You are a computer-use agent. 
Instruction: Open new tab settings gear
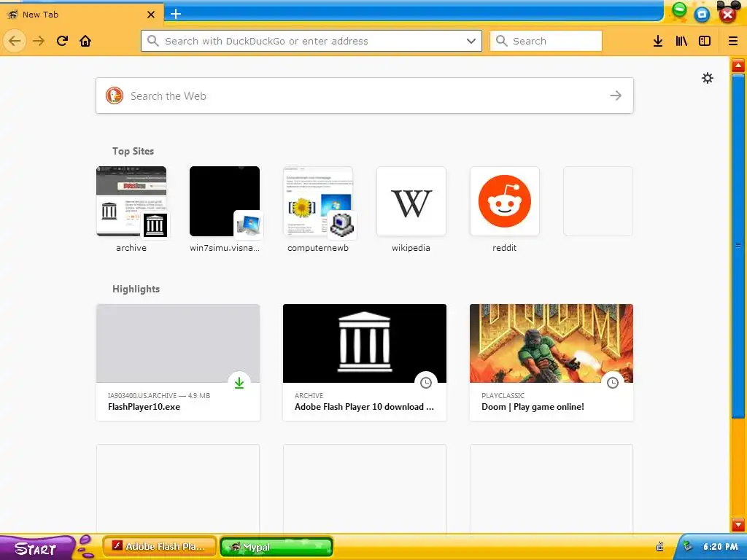(x=708, y=78)
